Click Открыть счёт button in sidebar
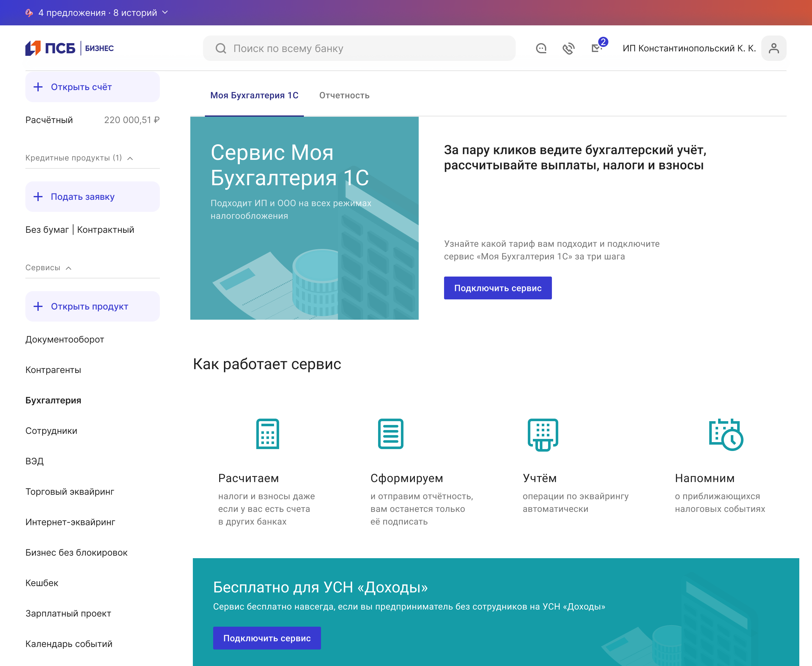 tap(93, 87)
